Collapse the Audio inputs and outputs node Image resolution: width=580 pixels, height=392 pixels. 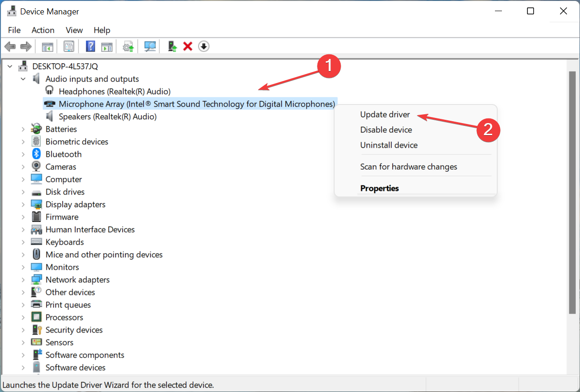pos(23,79)
